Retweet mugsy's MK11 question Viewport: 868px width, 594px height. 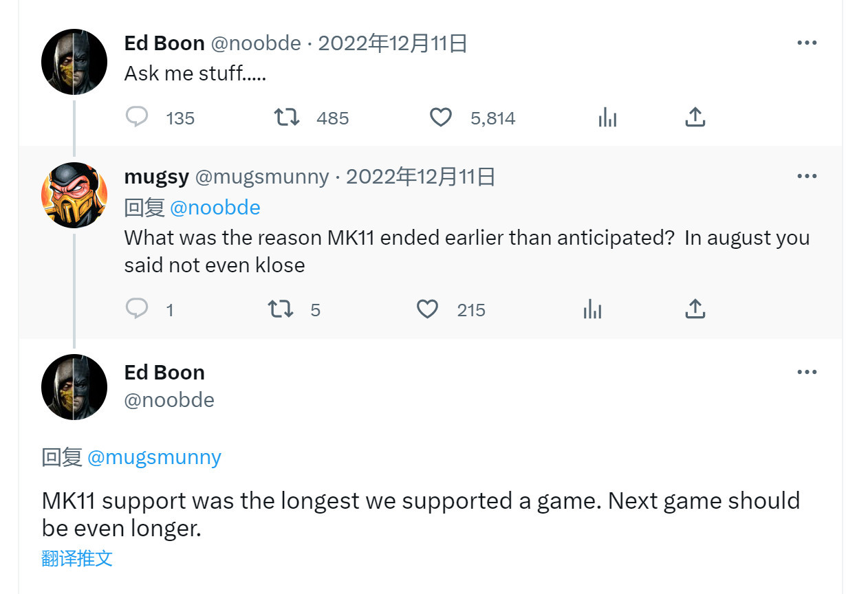point(280,309)
